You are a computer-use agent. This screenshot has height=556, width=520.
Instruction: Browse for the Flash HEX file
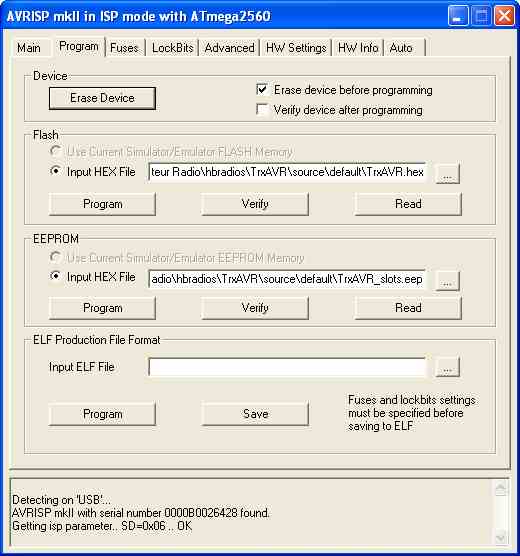(x=448, y=173)
